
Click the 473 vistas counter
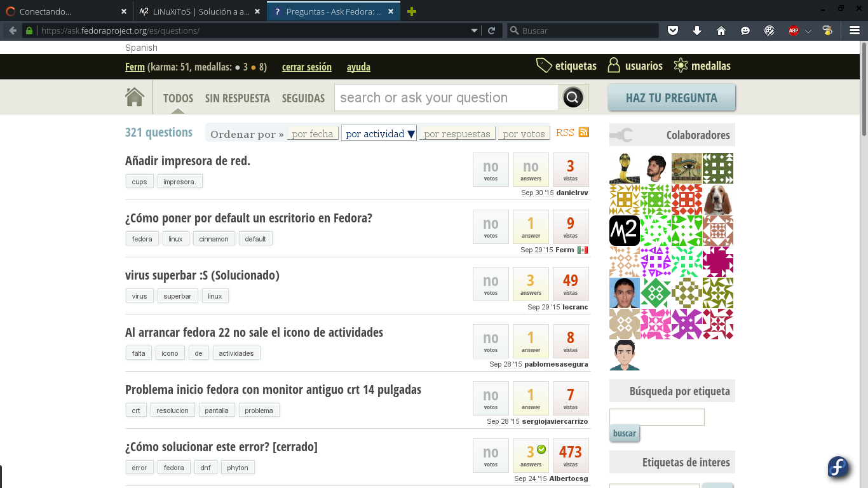coord(571,456)
